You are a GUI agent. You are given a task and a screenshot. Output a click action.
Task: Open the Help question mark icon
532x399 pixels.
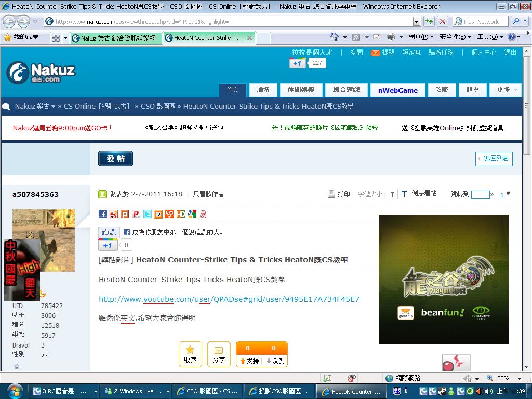tap(511, 37)
